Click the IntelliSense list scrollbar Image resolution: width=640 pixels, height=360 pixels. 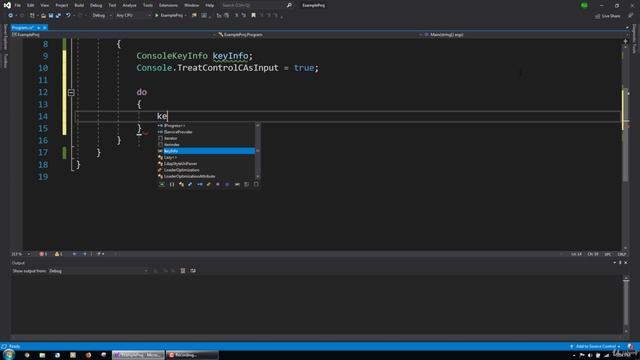pyautogui.click(x=258, y=151)
